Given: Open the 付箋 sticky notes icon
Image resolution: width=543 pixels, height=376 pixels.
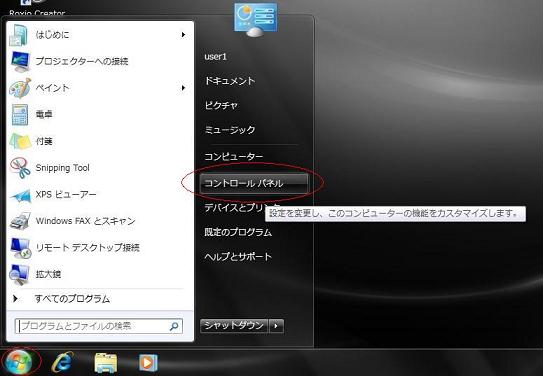Looking at the screenshot, I should click(x=20, y=141).
